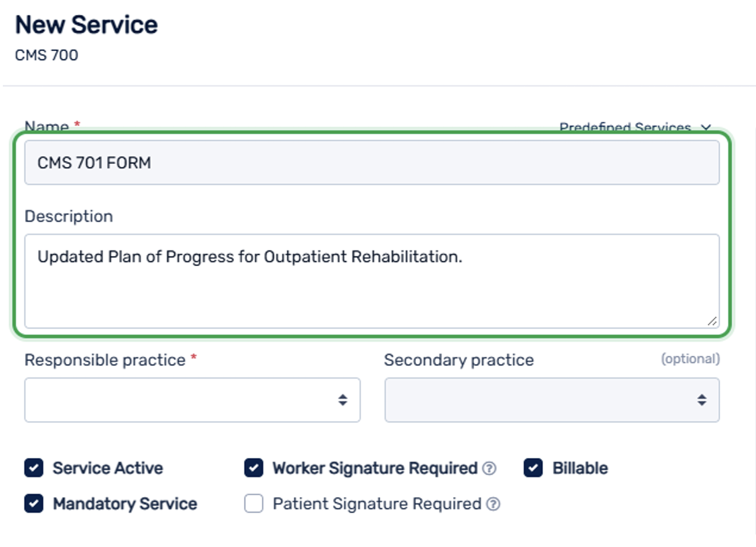Click the Description textarea resize handle
The width and height of the screenshot is (756, 547).
pos(712,321)
